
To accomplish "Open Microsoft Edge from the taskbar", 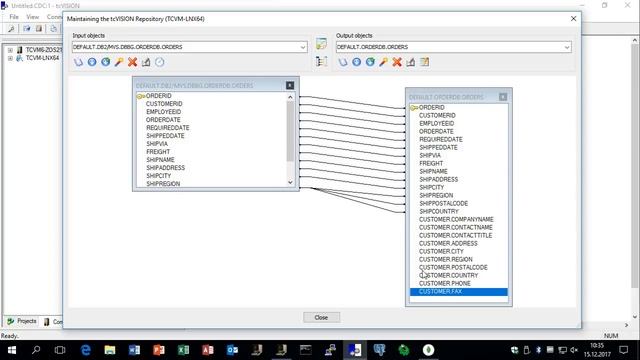I will click(x=85, y=350).
